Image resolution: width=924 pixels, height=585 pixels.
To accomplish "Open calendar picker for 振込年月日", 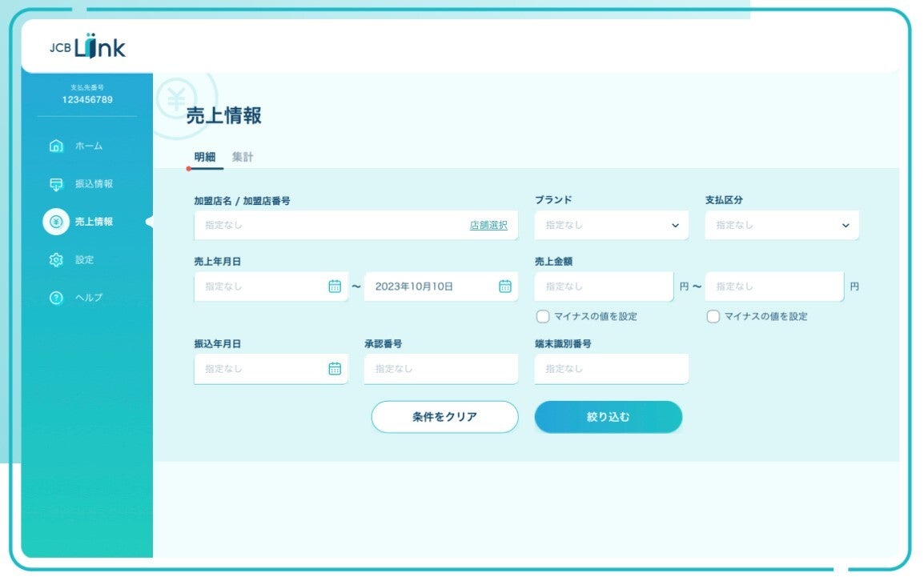I will pyautogui.click(x=335, y=369).
